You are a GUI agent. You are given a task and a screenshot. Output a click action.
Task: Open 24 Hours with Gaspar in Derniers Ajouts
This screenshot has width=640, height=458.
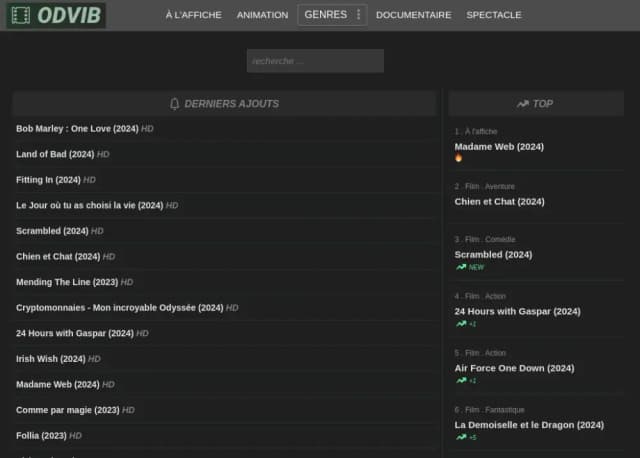75,333
